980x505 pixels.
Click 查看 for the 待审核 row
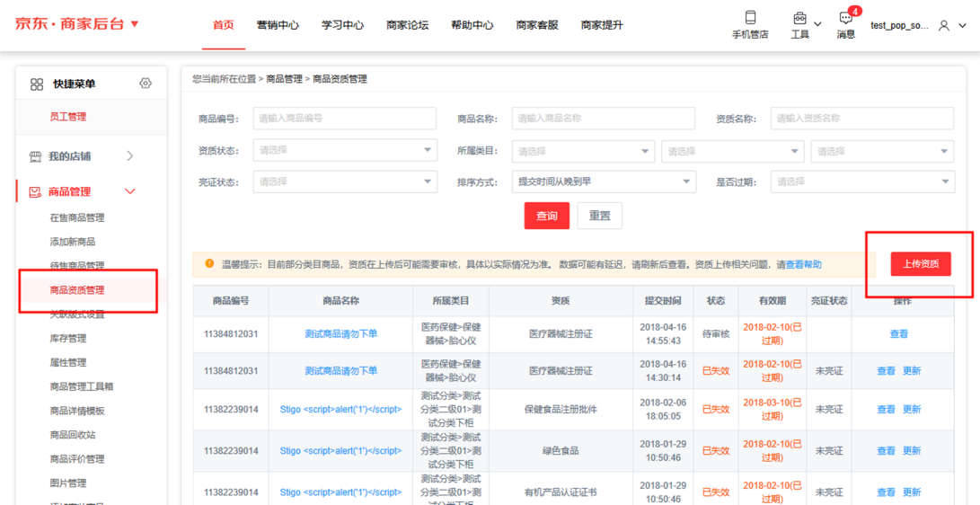coord(899,333)
